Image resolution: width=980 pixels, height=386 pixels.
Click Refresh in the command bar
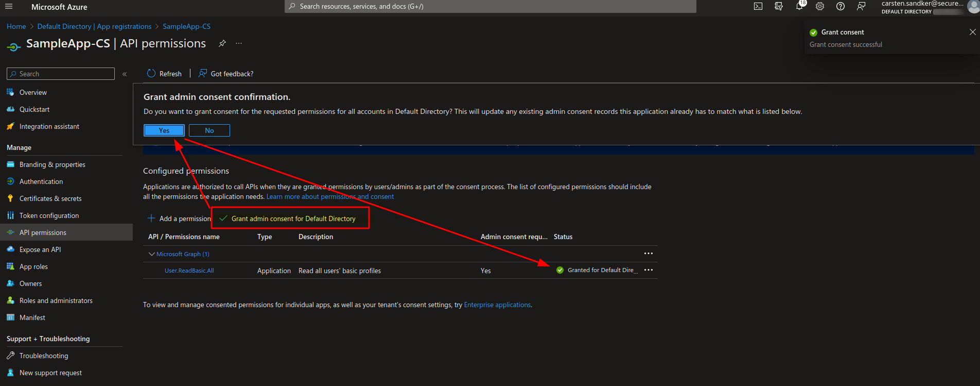click(164, 74)
